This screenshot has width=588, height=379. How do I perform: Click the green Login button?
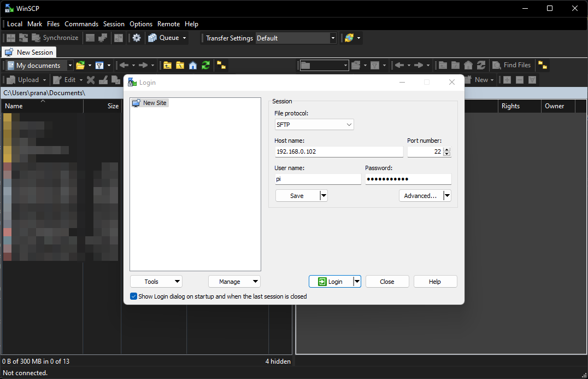[331, 282]
